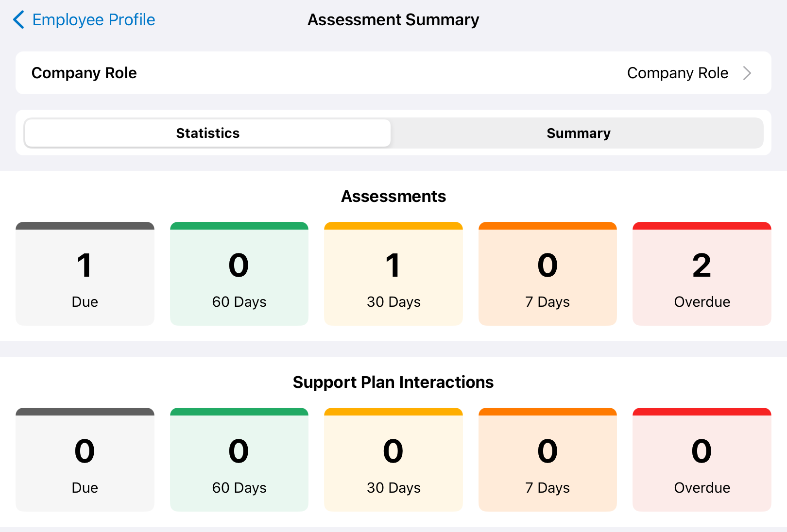Select Support Plan 30 Days card
The image size is (787, 532).
pyautogui.click(x=393, y=460)
